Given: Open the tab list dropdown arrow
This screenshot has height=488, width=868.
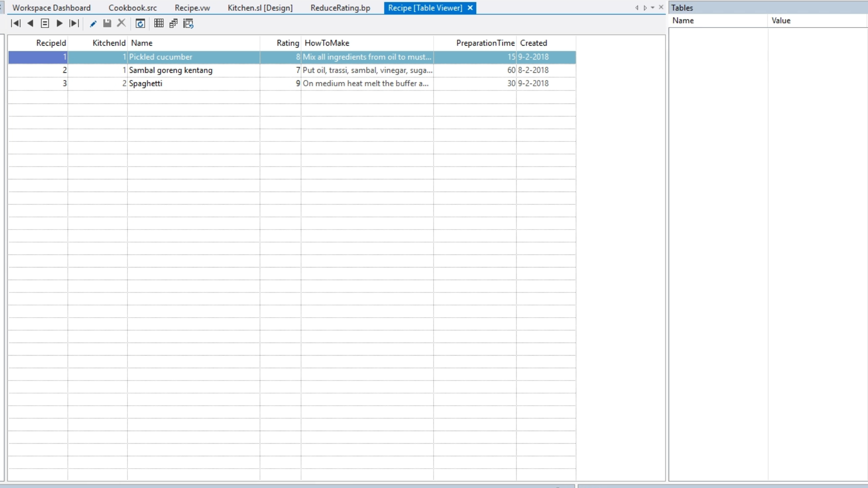Looking at the screenshot, I should pos(652,8).
